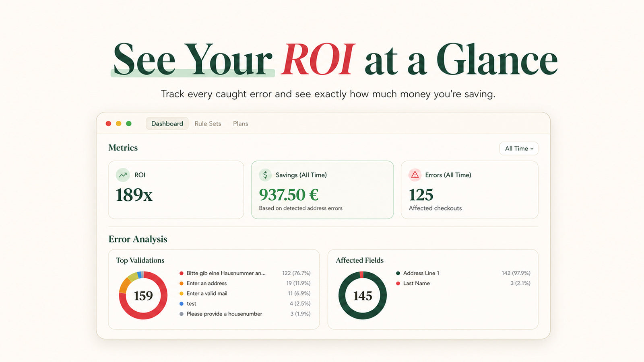Click the Affected Fields donut chart
Screen dimensions: 644x362
pos(363,295)
